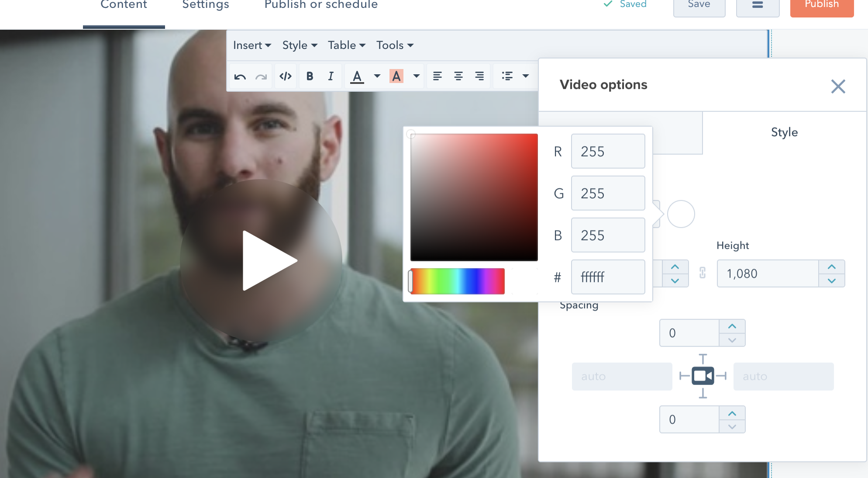Expand the background color dropdown arrow
Image resolution: width=868 pixels, height=478 pixels.
(x=417, y=76)
